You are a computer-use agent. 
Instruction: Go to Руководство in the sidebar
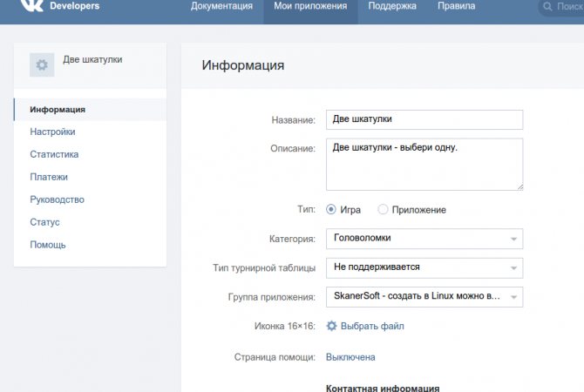(x=57, y=199)
